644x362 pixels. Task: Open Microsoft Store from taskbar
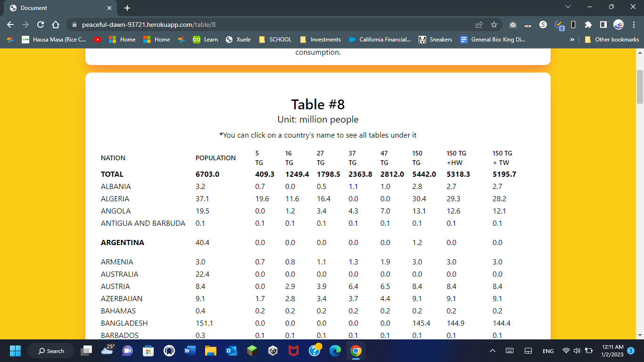pyautogui.click(x=149, y=351)
